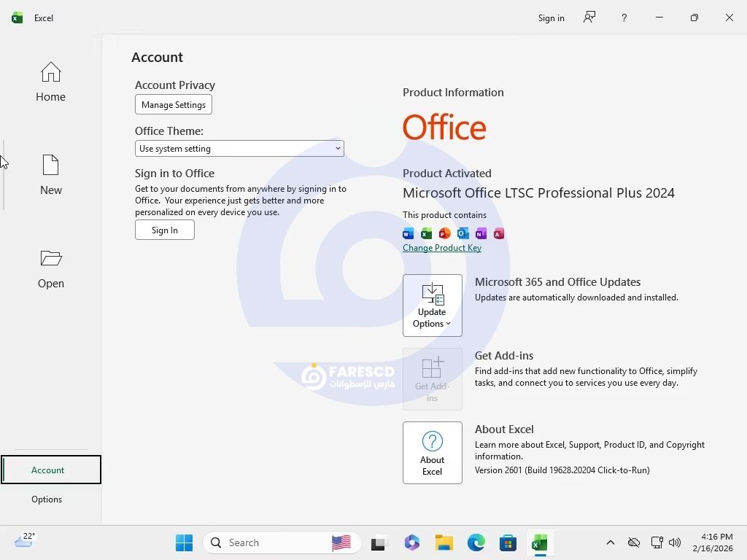The image size is (747, 560).
Task: Open Microsoft Edge from the taskbar
Action: click(476, 542)
